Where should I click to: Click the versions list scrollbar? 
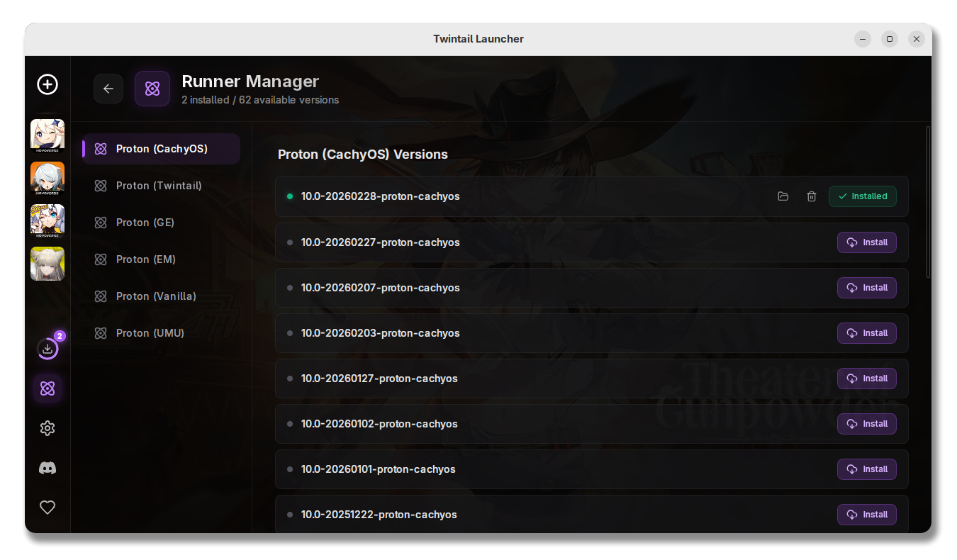pyautogui.click(x=928, y=202)
